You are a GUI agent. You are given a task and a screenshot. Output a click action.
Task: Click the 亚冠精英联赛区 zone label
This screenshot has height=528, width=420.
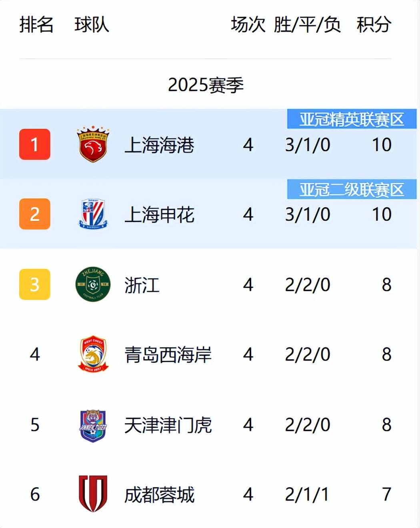pyautogui.click(x=352, y=120)
